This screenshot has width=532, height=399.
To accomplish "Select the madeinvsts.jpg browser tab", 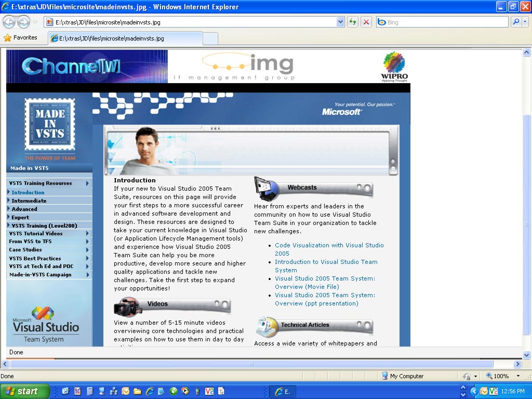I will [125, 38].
